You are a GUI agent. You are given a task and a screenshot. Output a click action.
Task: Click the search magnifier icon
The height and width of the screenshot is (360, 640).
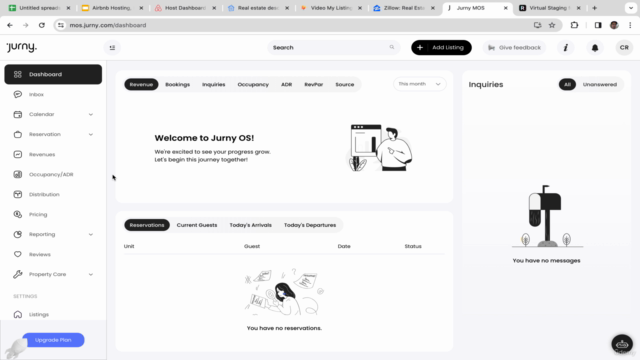pos(392,47)
